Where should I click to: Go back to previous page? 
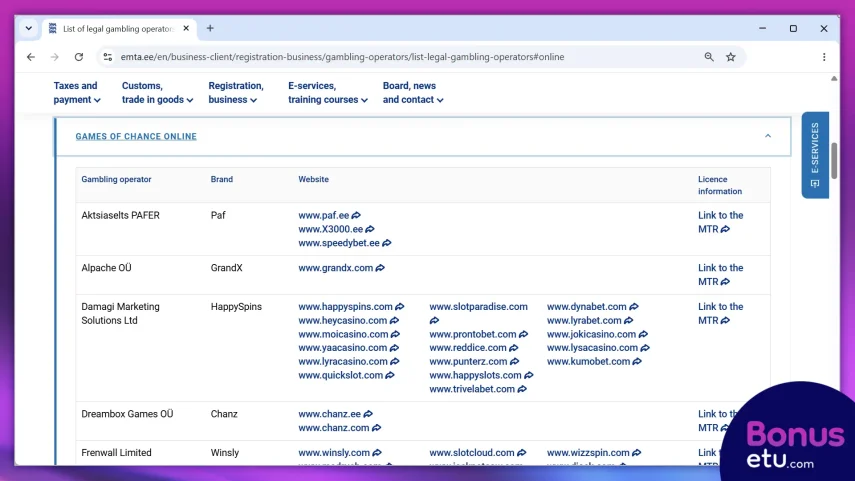[x=31, y=57]
